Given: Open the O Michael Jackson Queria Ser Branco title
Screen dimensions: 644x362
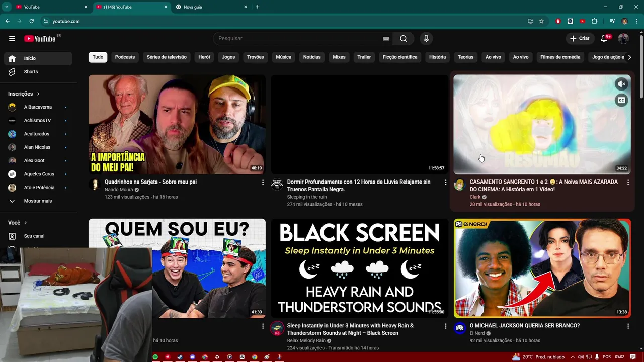Looking at the screenshot, I should [525, 326].
